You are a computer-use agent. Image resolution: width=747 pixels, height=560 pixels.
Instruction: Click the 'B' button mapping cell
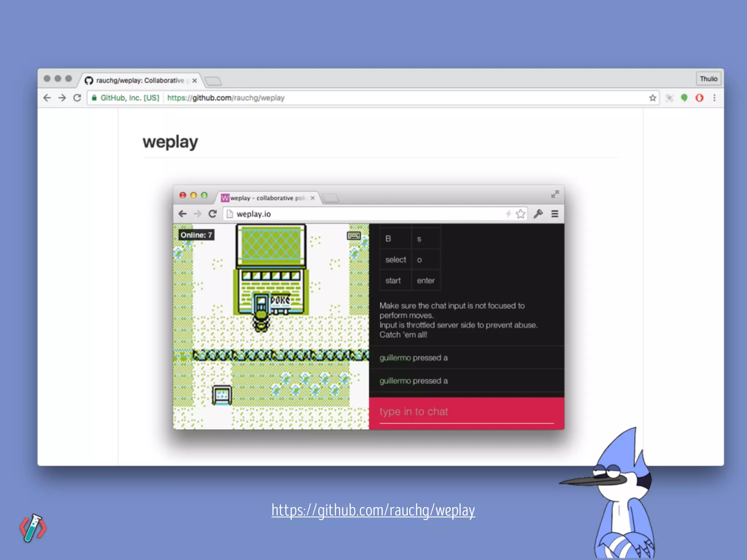tap(396, 239)
